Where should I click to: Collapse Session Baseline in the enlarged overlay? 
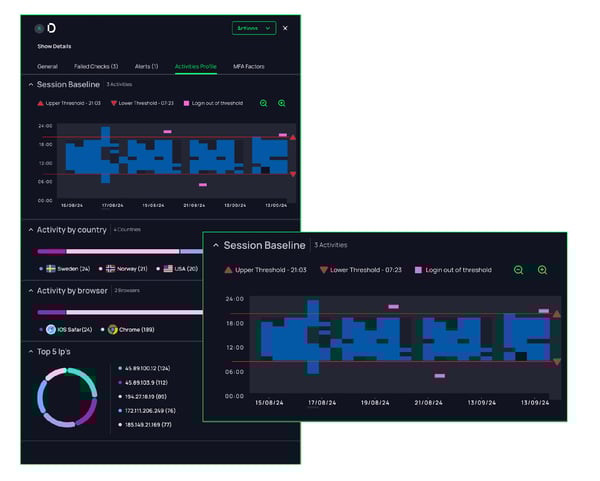click(216, 245)
